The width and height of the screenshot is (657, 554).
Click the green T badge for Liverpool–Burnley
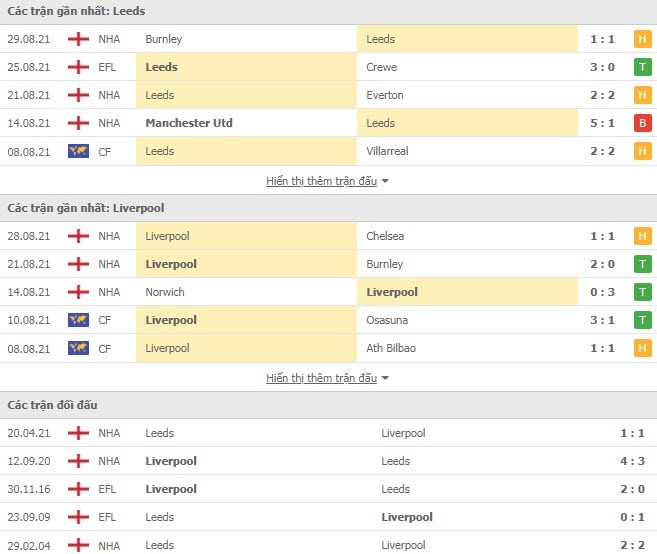(x=642, y=264)
